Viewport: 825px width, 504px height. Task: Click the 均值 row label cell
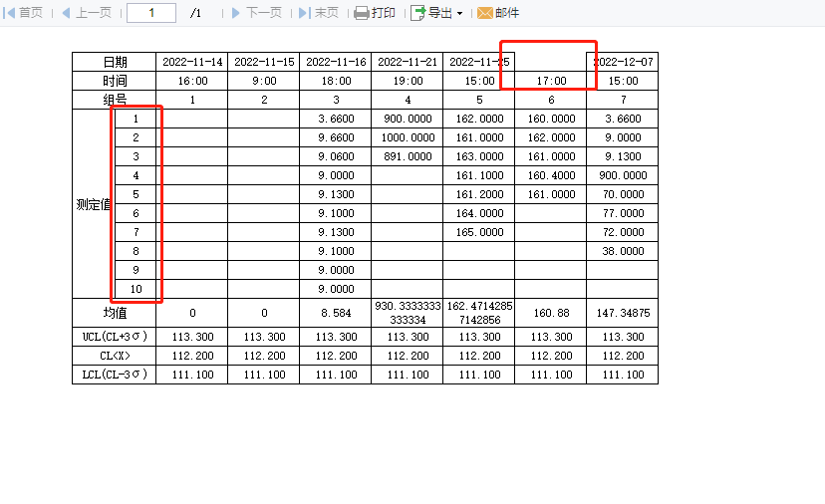pos(115,313)
